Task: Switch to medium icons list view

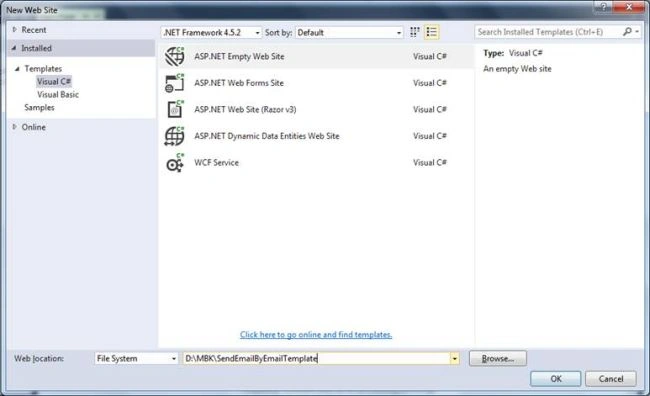Action: (432, 32)
